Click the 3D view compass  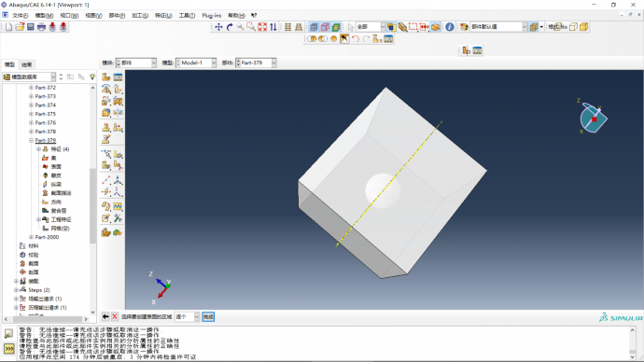pyautogui.click(x=593, y=118)
